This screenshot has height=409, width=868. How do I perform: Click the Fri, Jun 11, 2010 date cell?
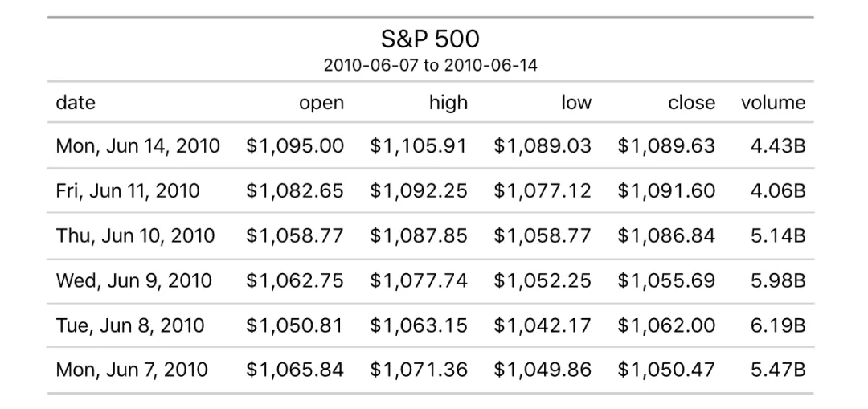coord(128,191)
